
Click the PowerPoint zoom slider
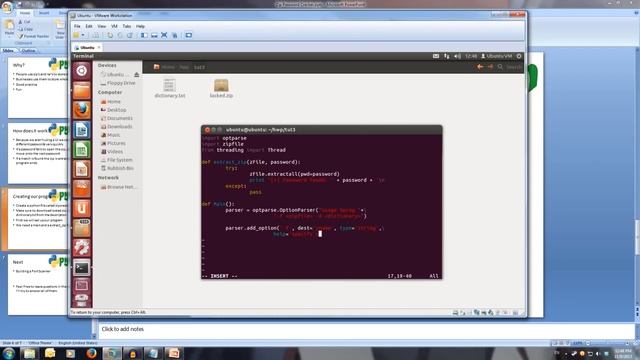pyautogui.click(x=607, y=343)
